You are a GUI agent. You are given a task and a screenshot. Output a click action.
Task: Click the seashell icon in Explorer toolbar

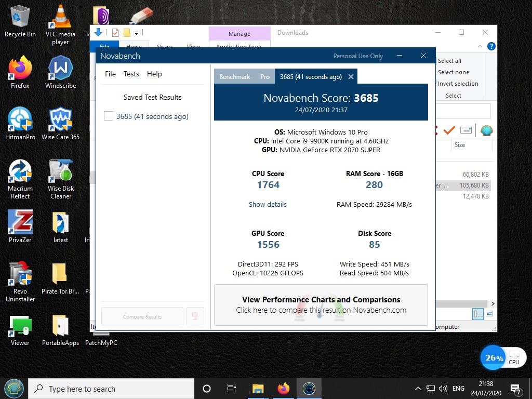(x=486, y=130)
